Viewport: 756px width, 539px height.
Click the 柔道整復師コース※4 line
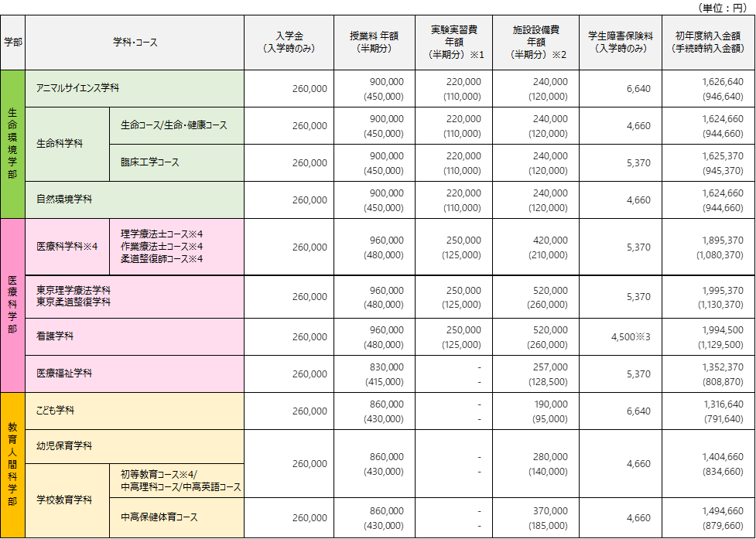[x=162, y=259]
